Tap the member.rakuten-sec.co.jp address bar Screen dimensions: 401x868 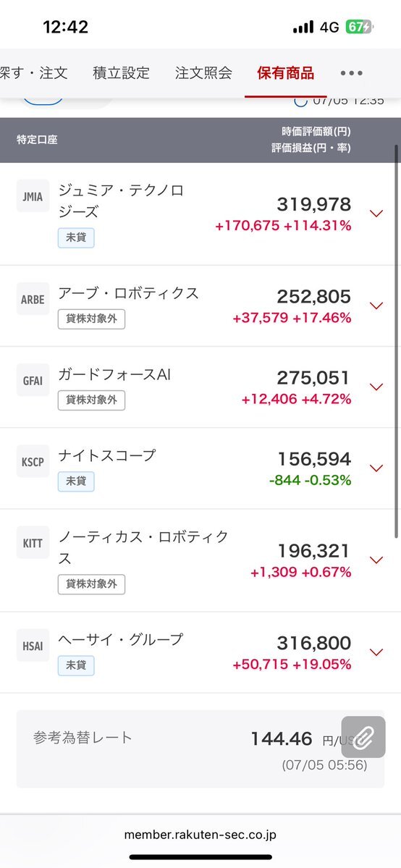tap(200, 834)
